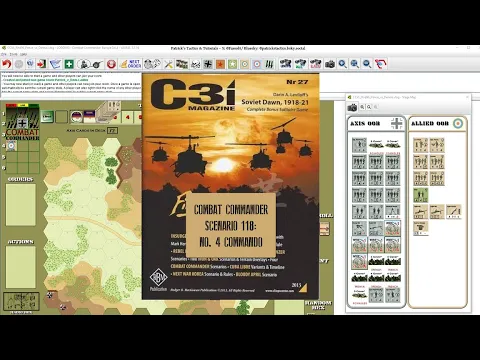Select the green unit counter in Allied OOB

pos(420,195)
